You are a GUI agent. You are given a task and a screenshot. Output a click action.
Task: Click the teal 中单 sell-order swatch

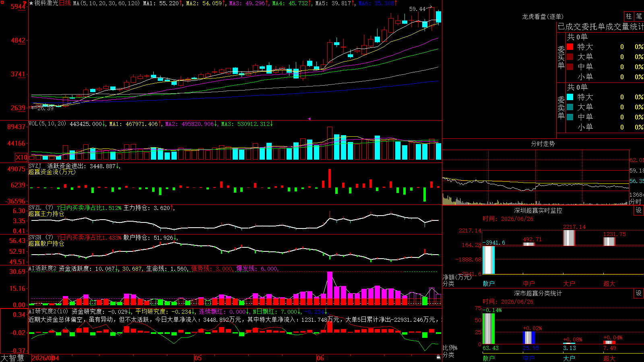(x=570, y=117)
